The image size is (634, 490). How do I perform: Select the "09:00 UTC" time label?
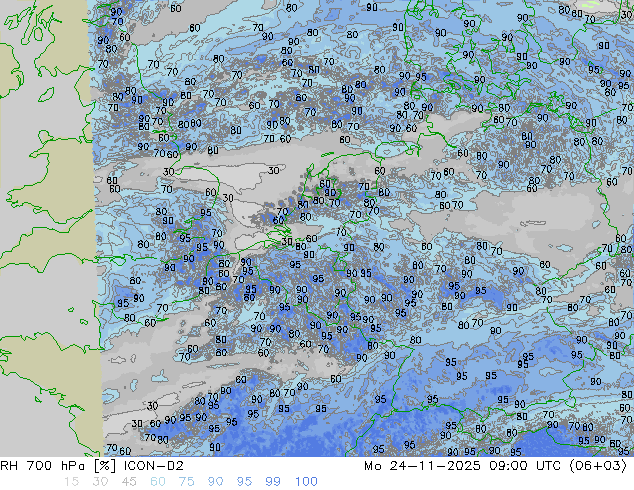(x=525, y=466)
